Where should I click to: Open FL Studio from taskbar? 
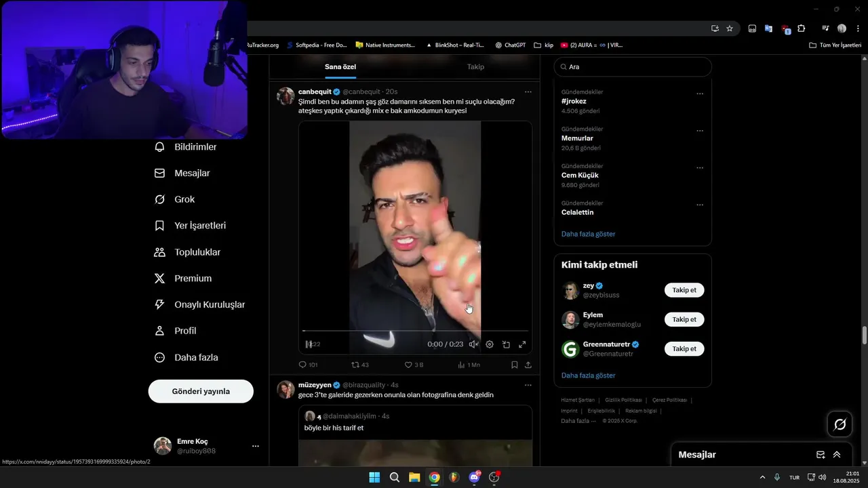(454, 477)
